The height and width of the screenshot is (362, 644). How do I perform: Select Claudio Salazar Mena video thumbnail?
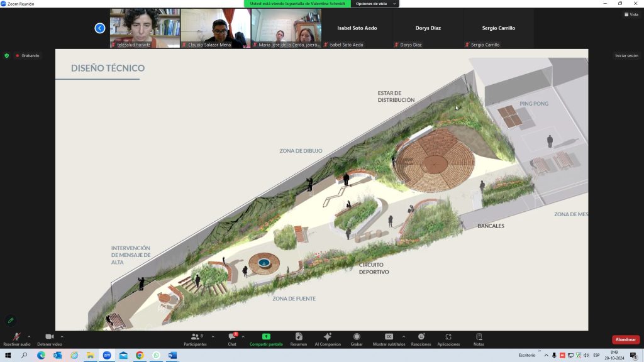tap(216, 28)
